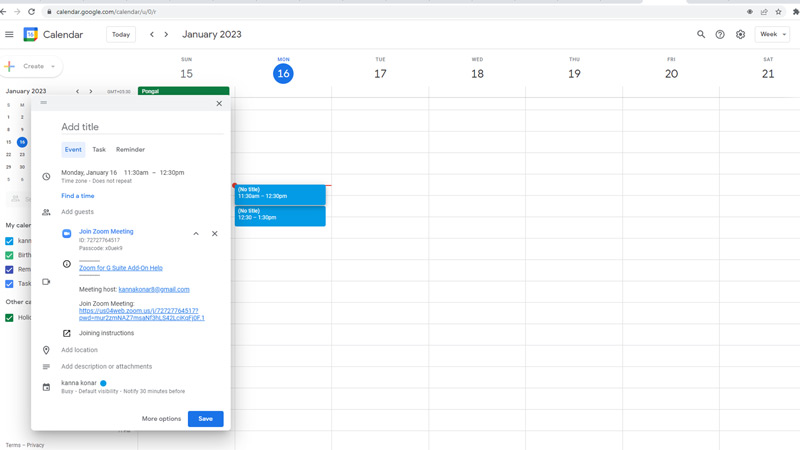Viewport: 800px width, 450px height.
Task: Bookmark this page with star icon
Action: [x=778, y=11]
